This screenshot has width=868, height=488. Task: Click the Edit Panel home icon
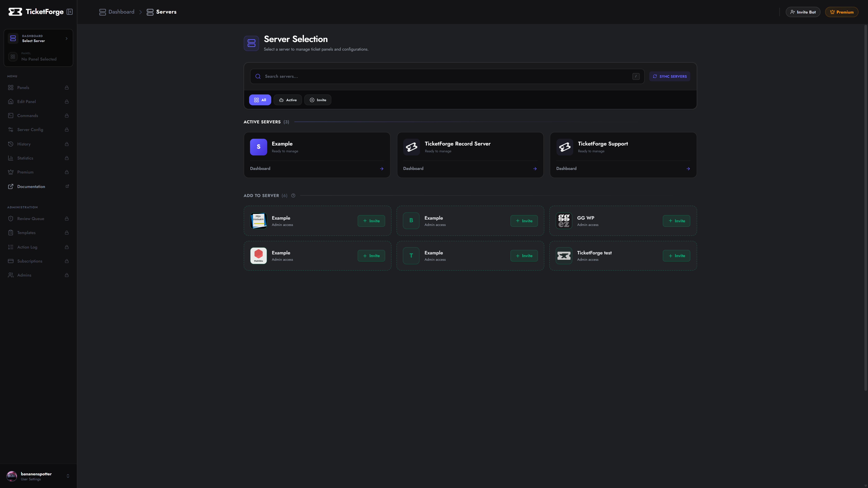(11, 101)
